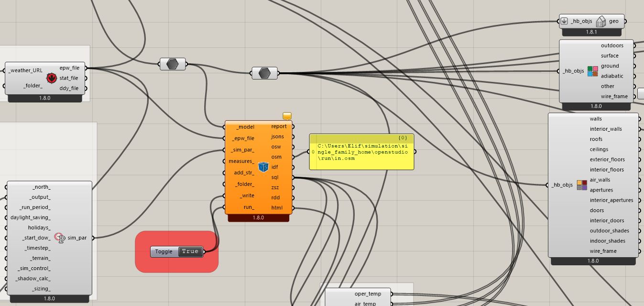Click the house geometry icon next to geo
The width and height of the screenshot is (644, 306).
coord(601,21)
